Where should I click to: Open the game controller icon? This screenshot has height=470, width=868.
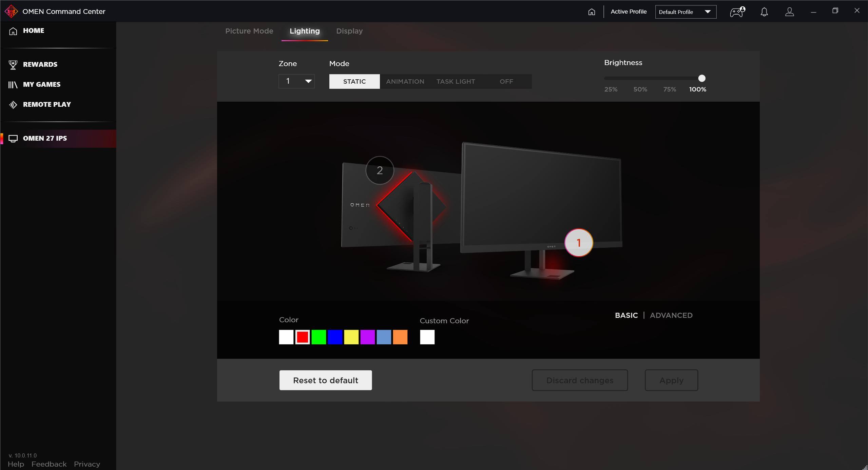pyautogui.click(x=737, y=12)
